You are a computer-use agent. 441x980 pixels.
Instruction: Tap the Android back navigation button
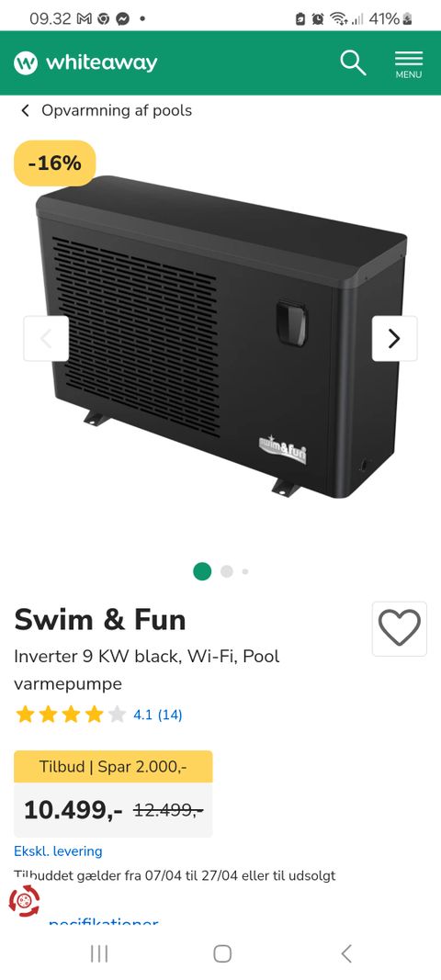(346, 953)
